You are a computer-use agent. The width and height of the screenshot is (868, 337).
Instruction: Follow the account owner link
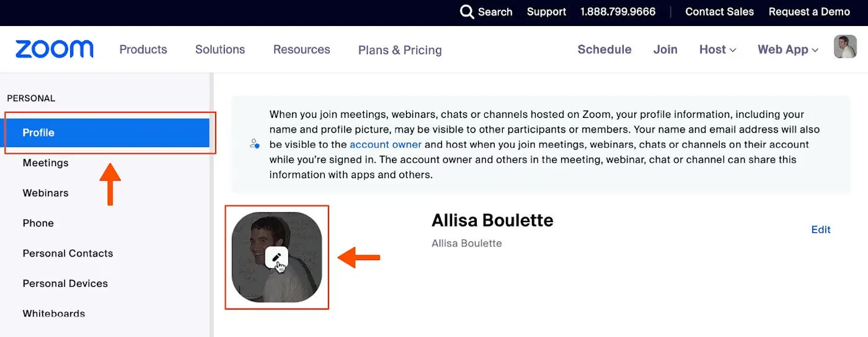(x=386, y=145)
